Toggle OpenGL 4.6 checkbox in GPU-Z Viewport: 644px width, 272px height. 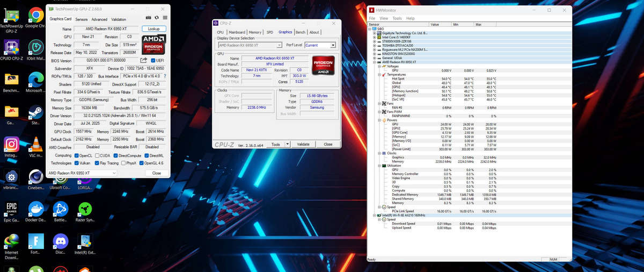point(141,163)
